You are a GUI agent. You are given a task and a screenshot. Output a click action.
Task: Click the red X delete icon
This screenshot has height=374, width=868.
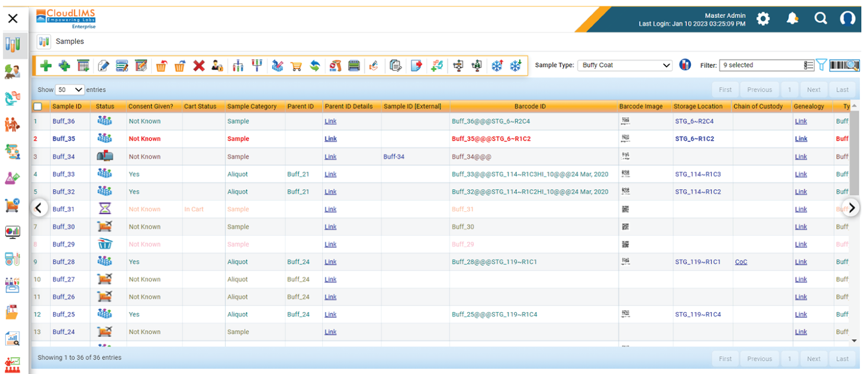[199, 66]
